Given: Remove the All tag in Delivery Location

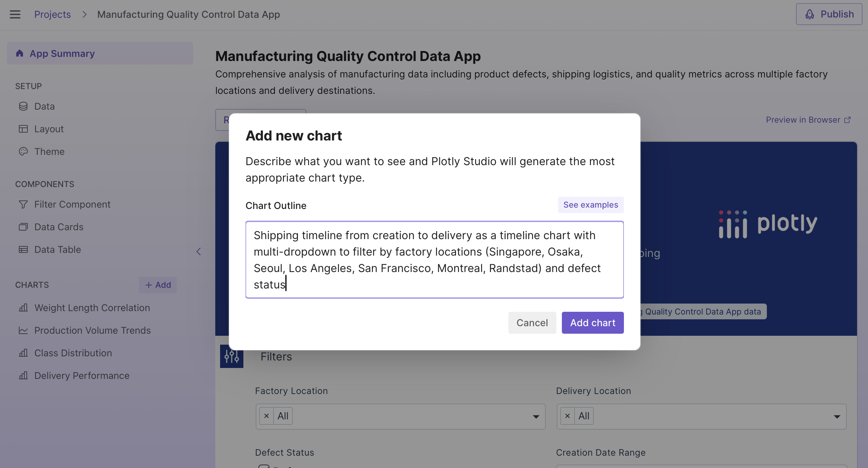Looking at the screenshot, I should 567,416.
